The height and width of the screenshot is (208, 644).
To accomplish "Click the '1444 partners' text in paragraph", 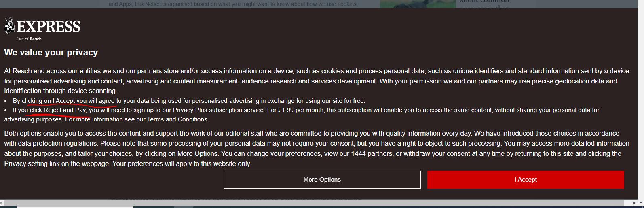I will pyautogui.click(x=372, y=153).
